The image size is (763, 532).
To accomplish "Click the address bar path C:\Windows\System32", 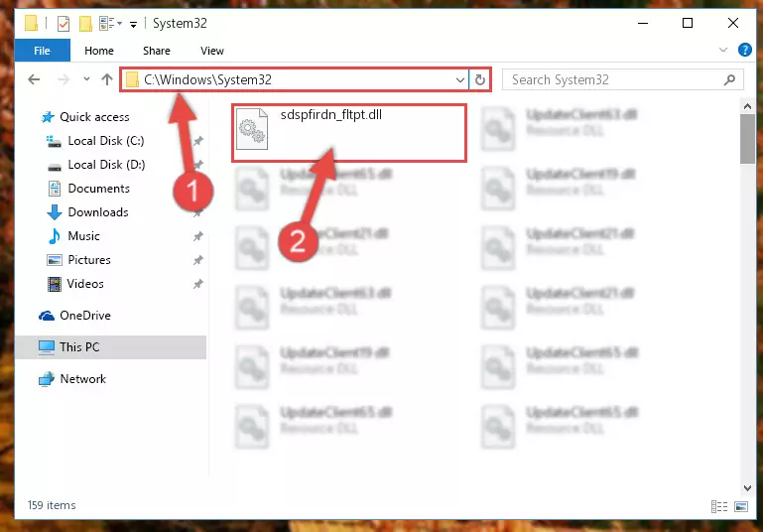I will tap(207, 79).
